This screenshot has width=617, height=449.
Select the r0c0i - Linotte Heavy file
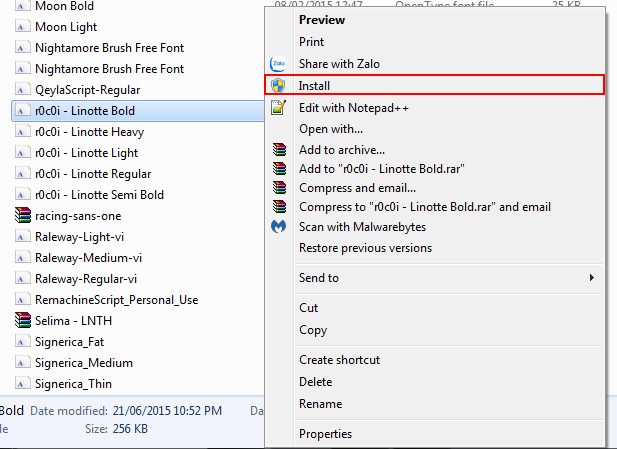(87, 132)
